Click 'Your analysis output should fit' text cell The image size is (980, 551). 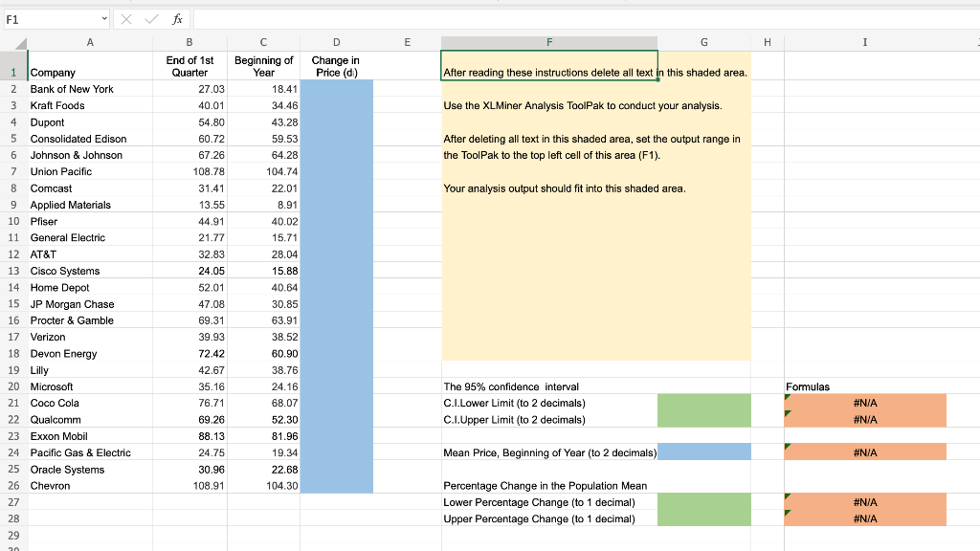tap(549, 188)
